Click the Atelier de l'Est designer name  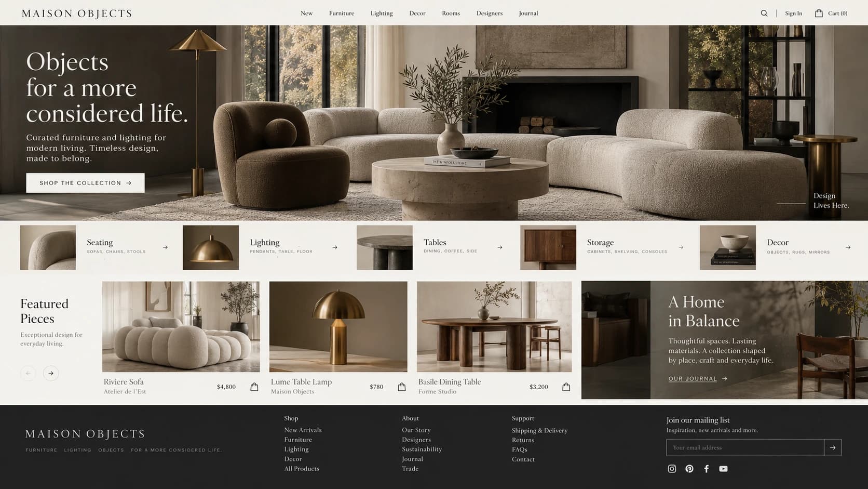coord(125,392)
